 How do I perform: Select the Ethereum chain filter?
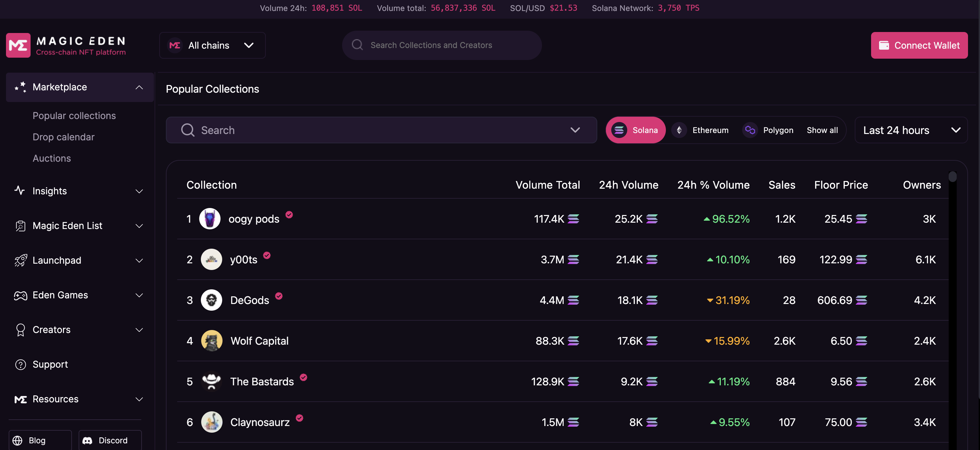click(x=700, y=130)
